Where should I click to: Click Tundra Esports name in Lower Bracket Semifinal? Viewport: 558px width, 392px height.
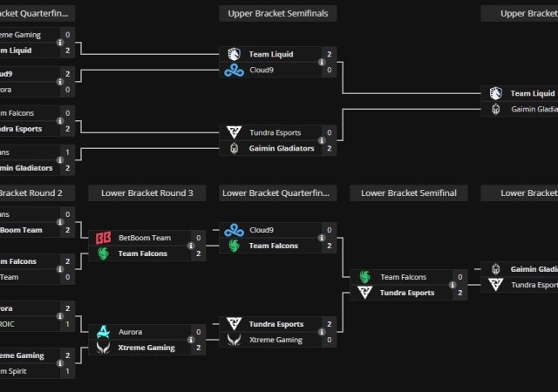pos(407,293)
